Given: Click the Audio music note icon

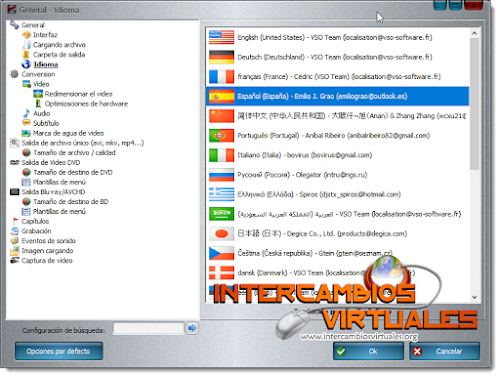Looking at the screenshot, I should coord(26,113).
